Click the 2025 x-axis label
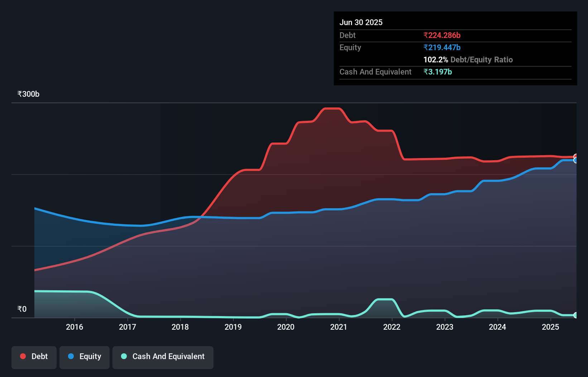 pos(550,327)
